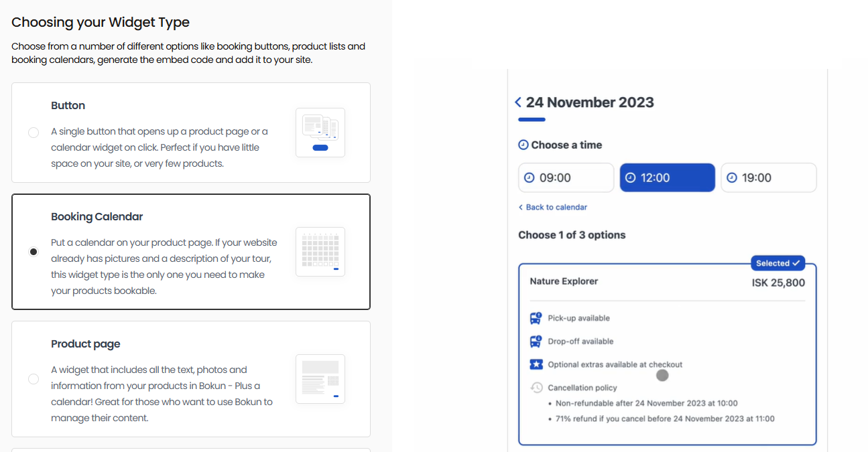Choose the Product page radio option

tap(34, 378)
